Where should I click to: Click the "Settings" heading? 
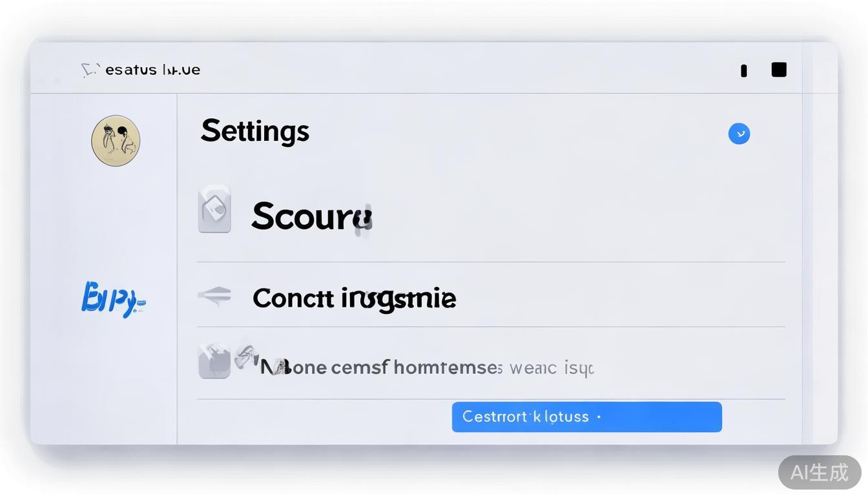click(255, 131)
